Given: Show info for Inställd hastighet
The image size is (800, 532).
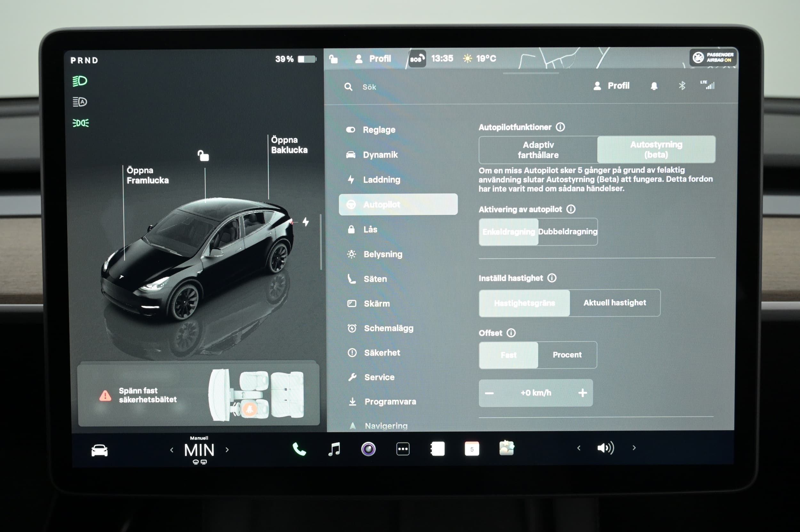Looking at the screenshot, I should pos(552,278).
